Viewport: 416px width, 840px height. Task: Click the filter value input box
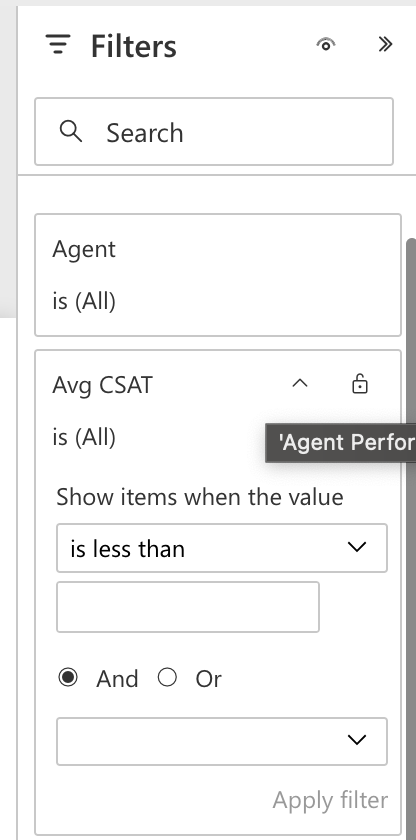[188, 607]
